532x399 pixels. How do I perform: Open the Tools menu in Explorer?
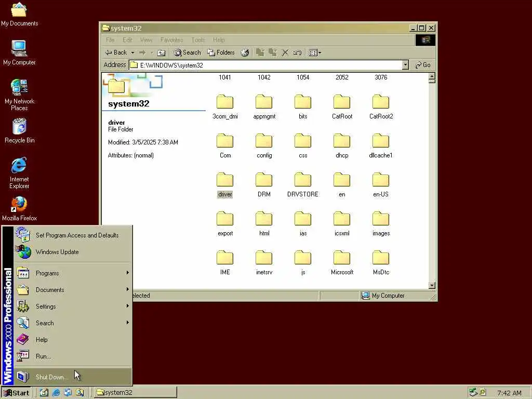click(198, 40)
